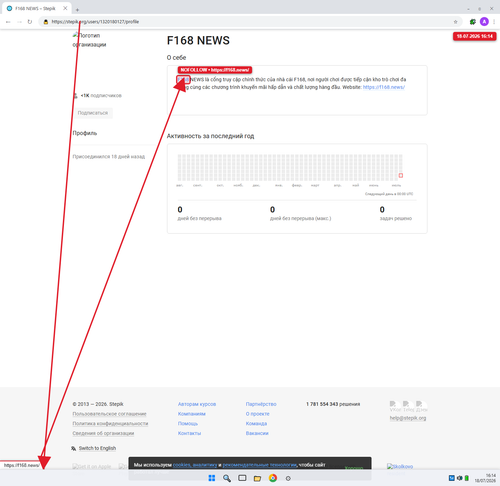This screenshot has width=500, height=486.
Task: Open the Chrome three-dot menu
Action: 494,22
